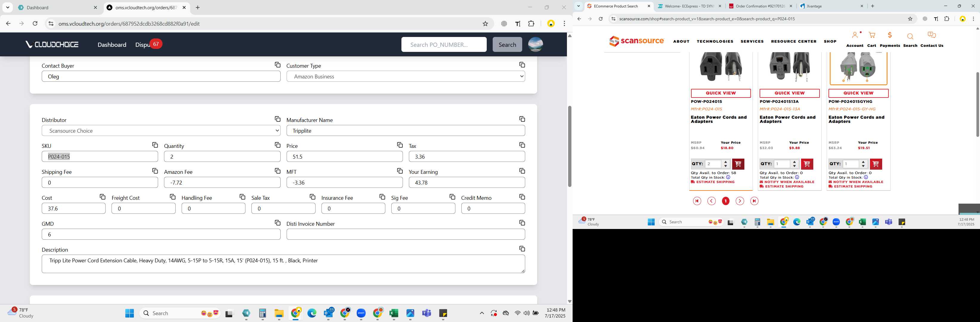Open Excel from Windows taskbar

393,313
